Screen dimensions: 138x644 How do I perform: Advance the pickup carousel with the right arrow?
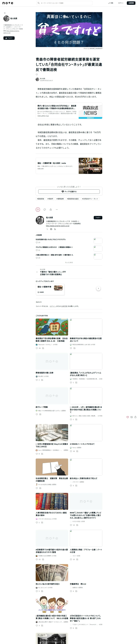[x=98, y=288]
